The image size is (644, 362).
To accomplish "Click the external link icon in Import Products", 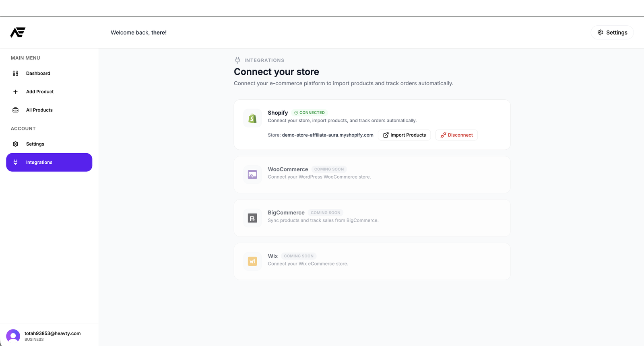I will click(386, 135).
